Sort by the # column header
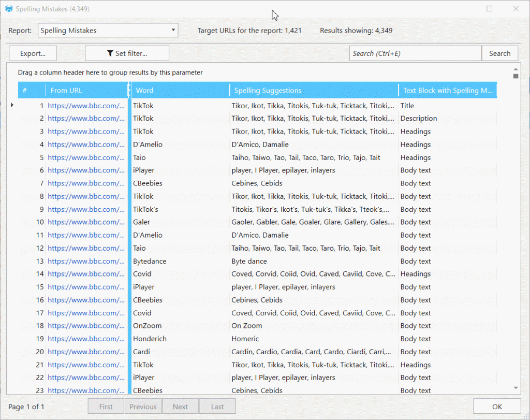 tap(32, 90)
